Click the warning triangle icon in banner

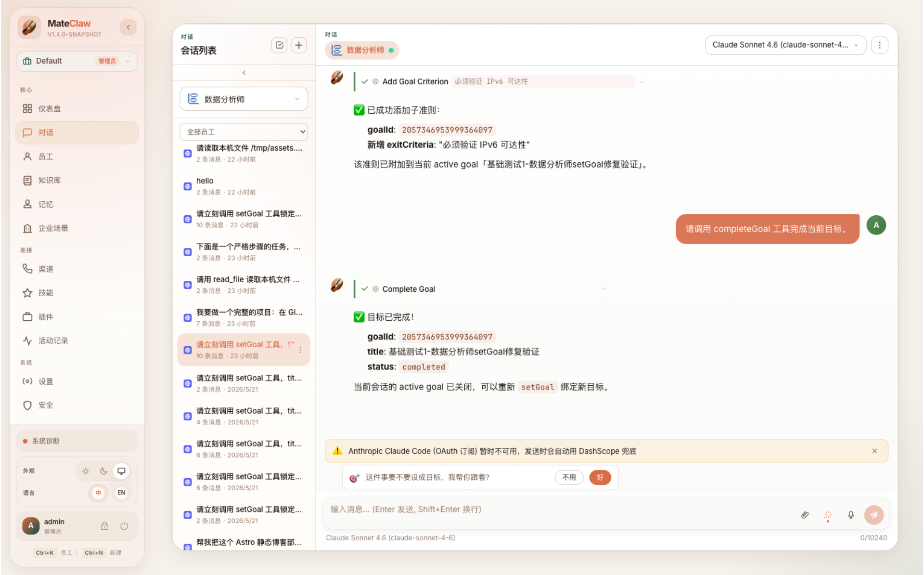point(337,451)
